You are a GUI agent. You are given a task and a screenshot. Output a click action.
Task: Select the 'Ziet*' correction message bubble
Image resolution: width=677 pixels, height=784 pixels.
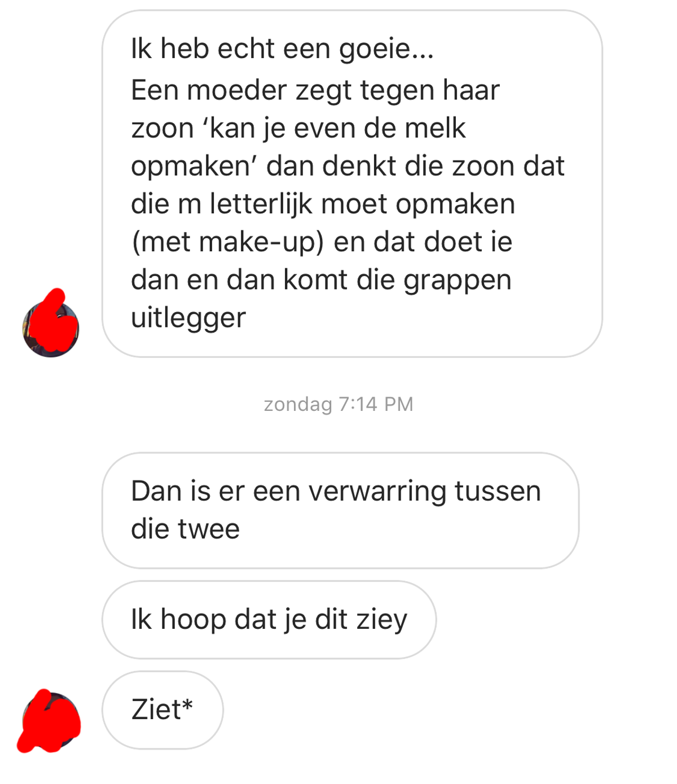pos(162,710)
